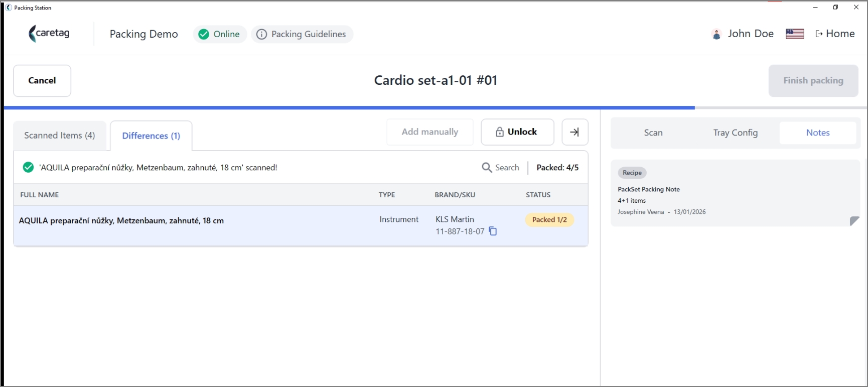The width and height of the screenshot is (868, 387).
Task: Click the John Doe user avatar
Action: (x=716, y=34)
